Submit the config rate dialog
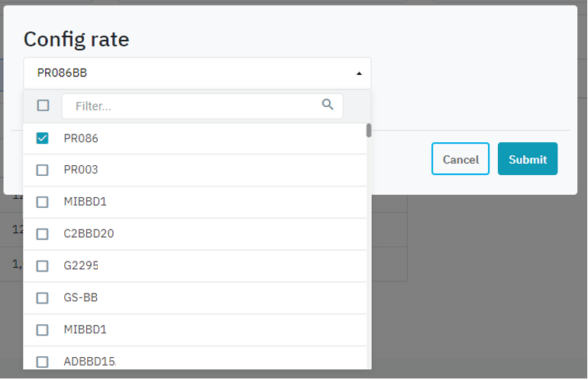This screenshot has width=588, height=380. [528, 159]
